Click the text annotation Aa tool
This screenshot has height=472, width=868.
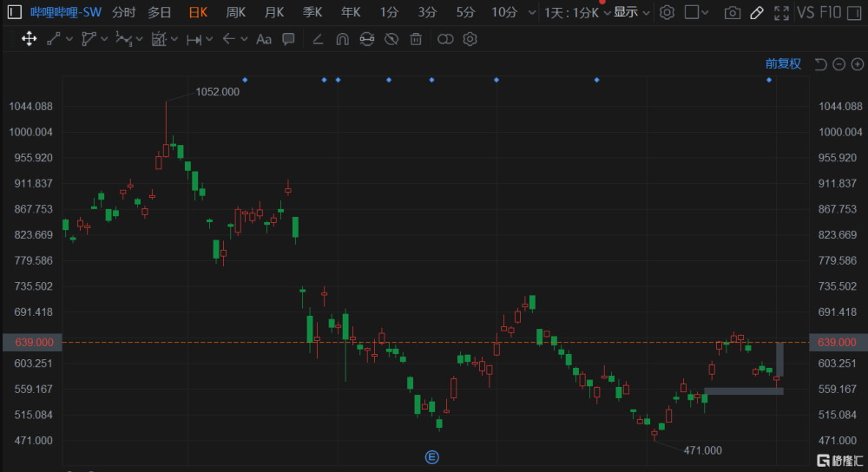point(264,39)
